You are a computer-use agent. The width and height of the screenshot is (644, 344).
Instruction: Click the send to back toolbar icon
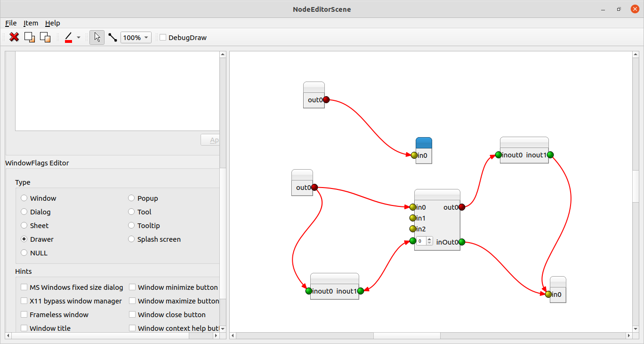45,37
